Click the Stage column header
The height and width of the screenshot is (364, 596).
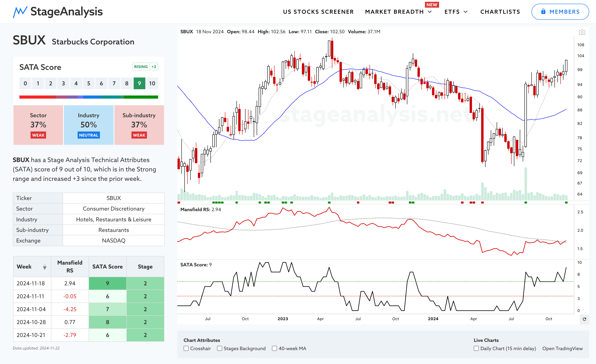pyautogui.click(x=145, y=267)
